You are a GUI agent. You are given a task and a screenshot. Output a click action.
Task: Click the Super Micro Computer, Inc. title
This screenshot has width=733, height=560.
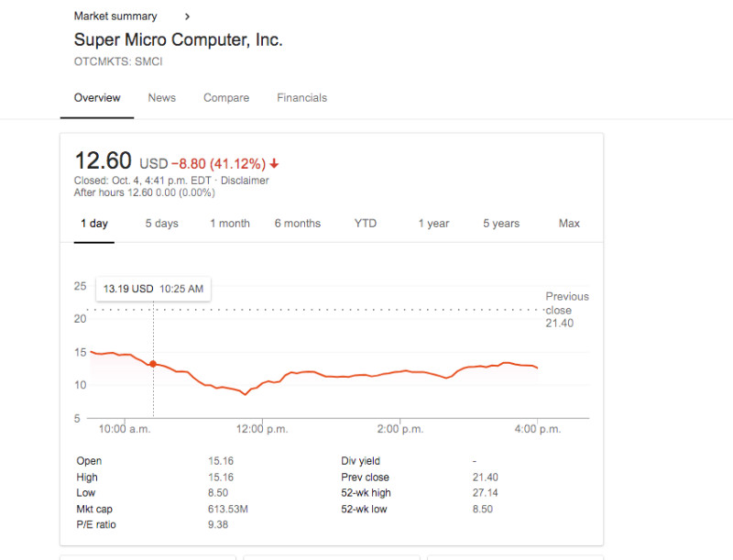click(178, 40)
